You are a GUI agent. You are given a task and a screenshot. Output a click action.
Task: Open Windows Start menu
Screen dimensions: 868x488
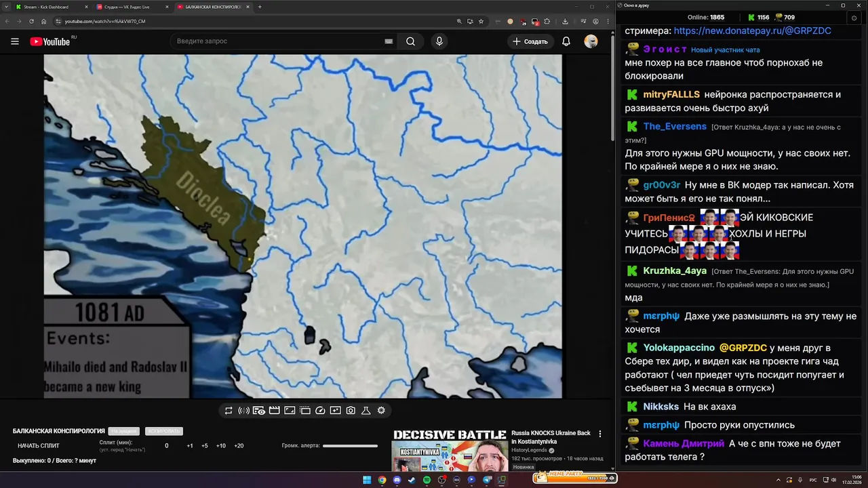pos(367,480)
